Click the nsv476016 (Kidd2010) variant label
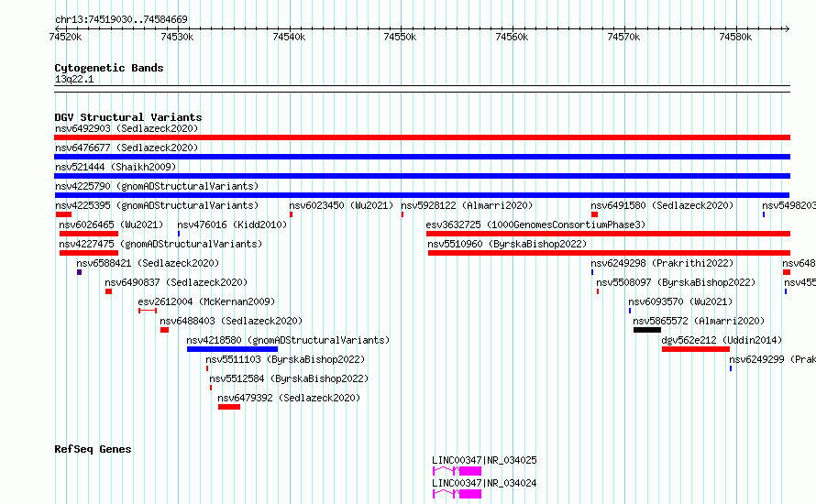 coord(232,225)
